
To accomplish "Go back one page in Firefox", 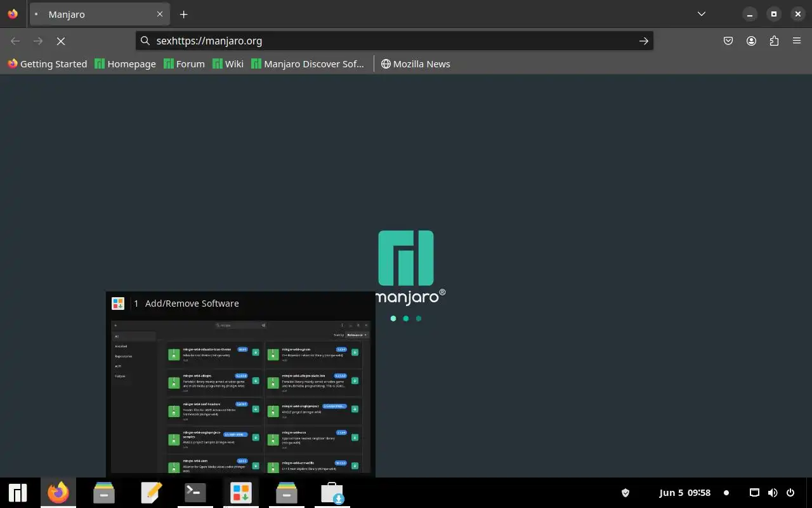I will 15,41.
